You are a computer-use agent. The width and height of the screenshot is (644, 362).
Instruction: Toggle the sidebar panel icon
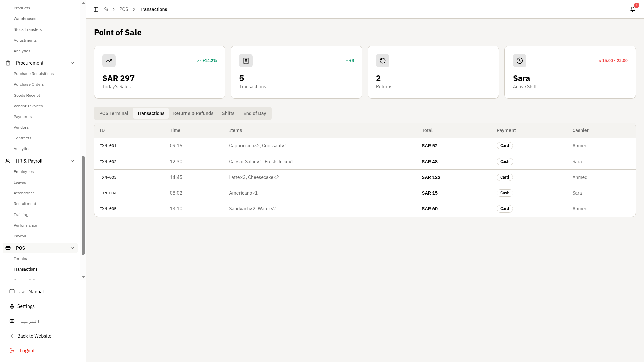96,9
